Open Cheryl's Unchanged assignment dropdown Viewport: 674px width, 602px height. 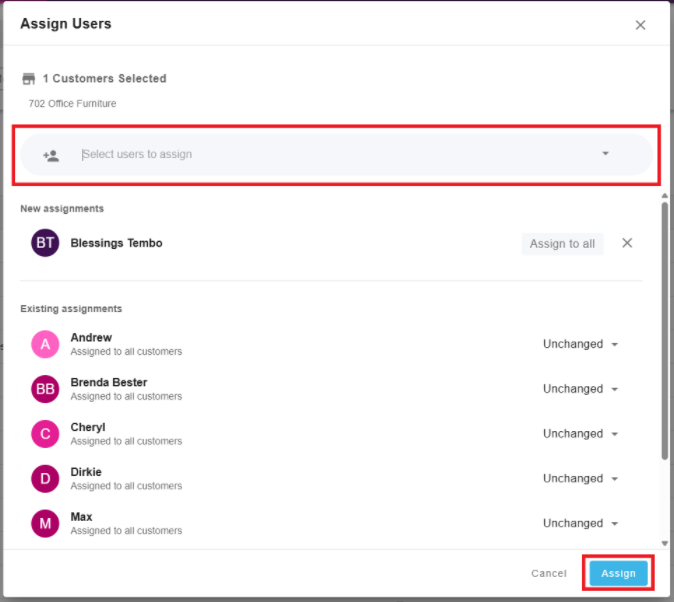tap(581, 434)
